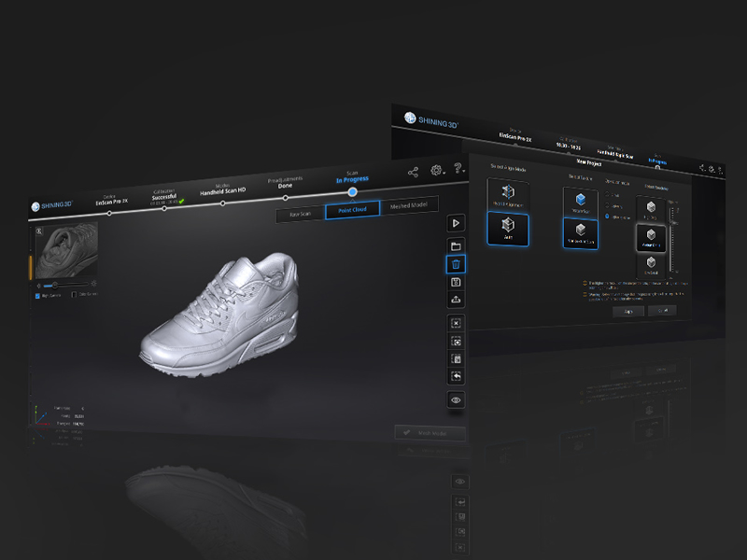Save the scan with the floppy disk icon

point(456,282)
